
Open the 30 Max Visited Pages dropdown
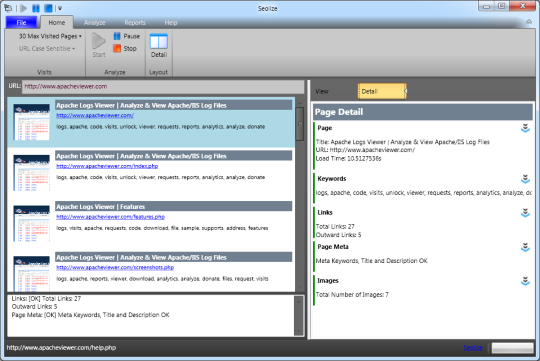pyautogui.click(x=50, y=36)
